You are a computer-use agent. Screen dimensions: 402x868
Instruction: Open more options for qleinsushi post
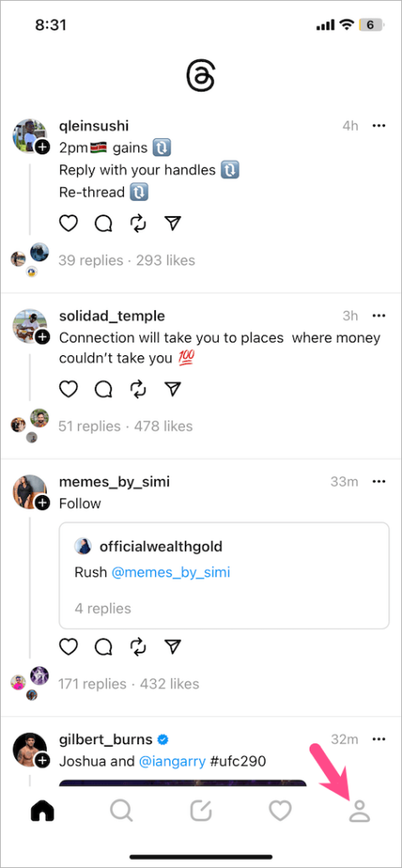[x=379, y=126]
